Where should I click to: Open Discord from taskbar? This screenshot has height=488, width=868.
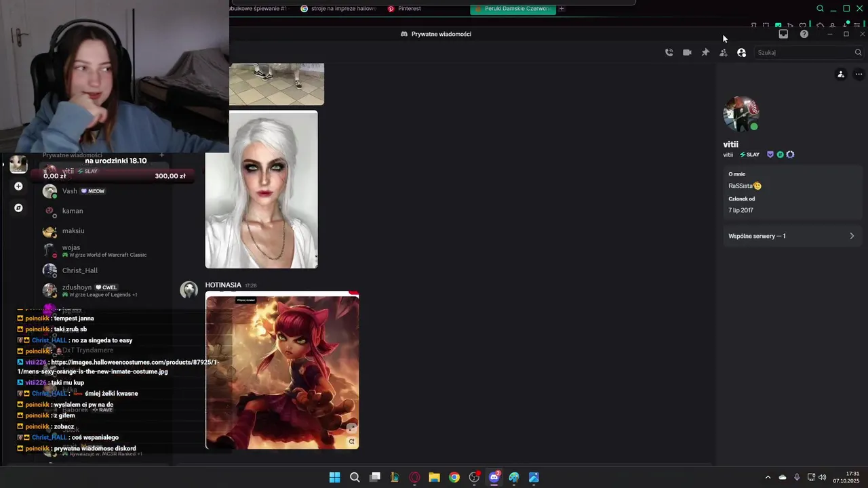494,477
